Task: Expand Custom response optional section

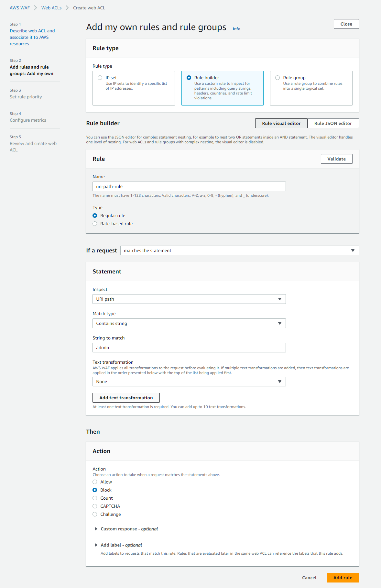Action: 126,529
